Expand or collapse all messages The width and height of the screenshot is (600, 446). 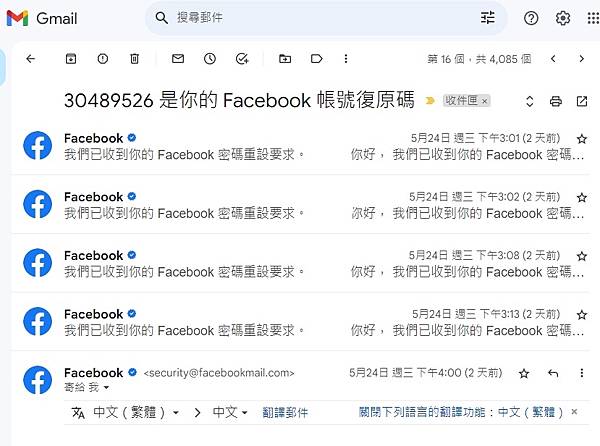(x=530, y=101)
